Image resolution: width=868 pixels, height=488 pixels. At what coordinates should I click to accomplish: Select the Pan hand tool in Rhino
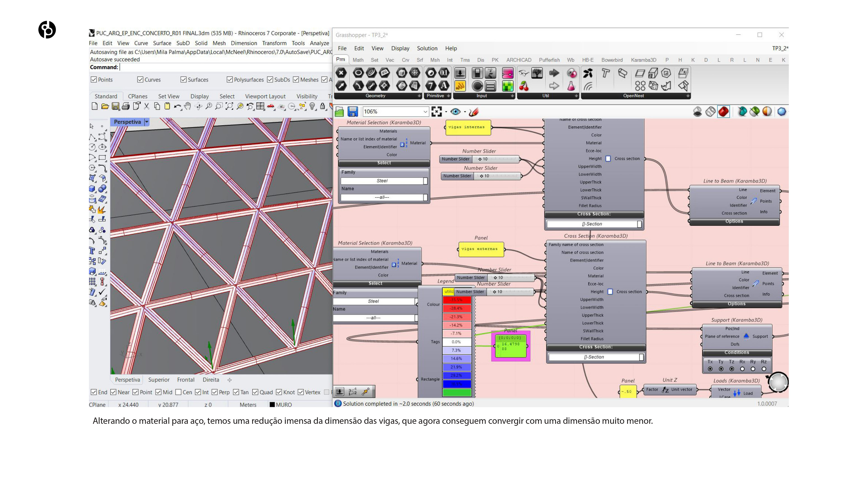pos(188,106)
